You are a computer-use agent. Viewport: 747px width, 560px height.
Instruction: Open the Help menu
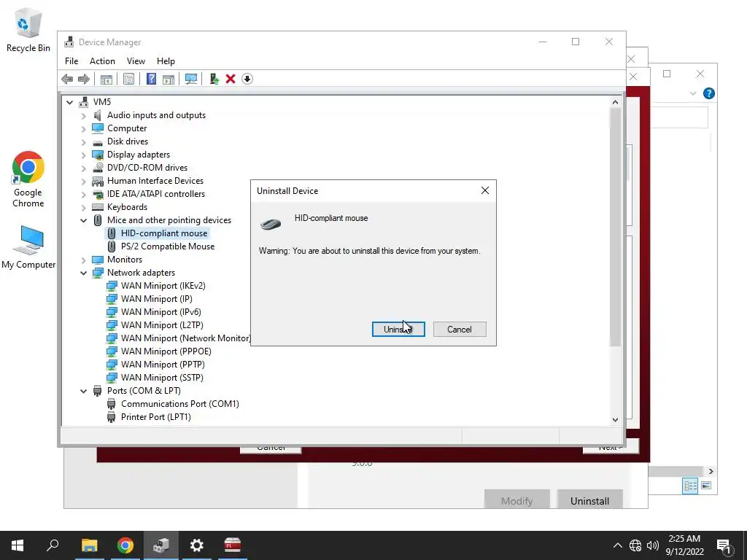click(x=166, y=61)
